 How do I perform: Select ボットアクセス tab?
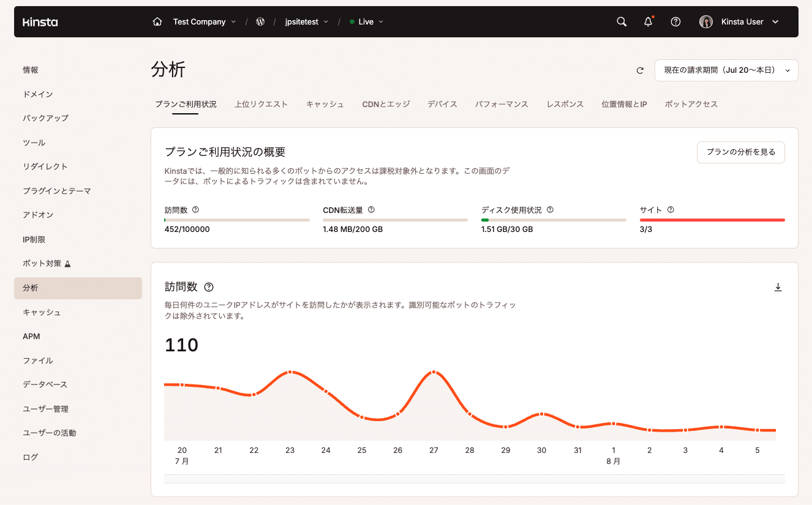(x=691, y=104)
